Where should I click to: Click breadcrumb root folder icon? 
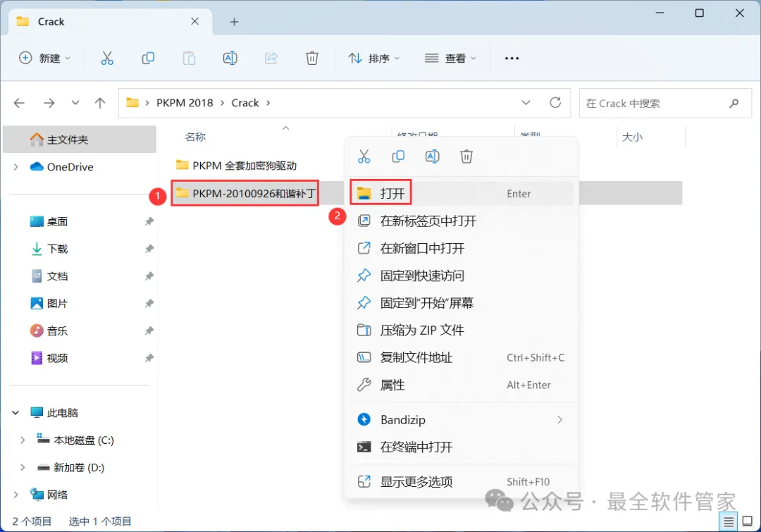[132, 102]
